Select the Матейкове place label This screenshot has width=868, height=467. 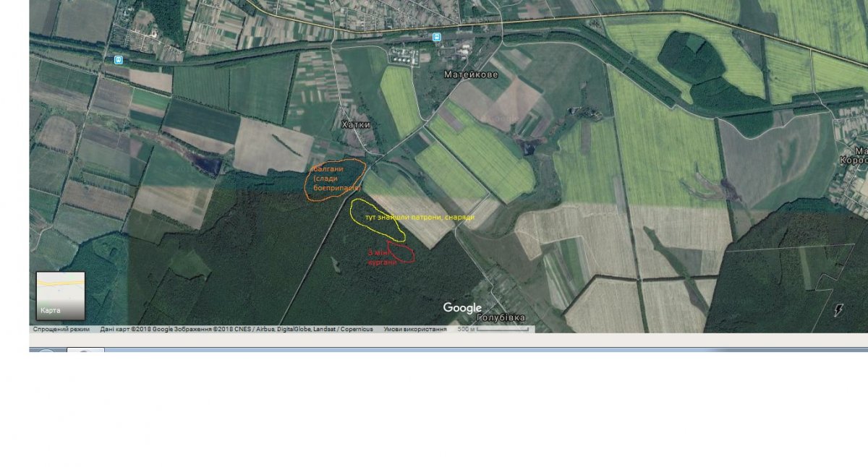[470, 74]
